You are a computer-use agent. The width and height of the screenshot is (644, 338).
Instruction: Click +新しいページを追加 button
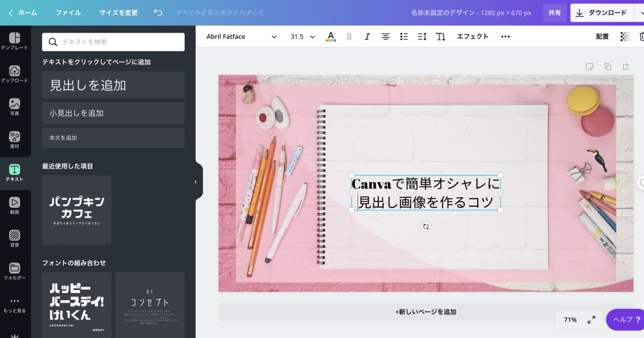(426, 312)
